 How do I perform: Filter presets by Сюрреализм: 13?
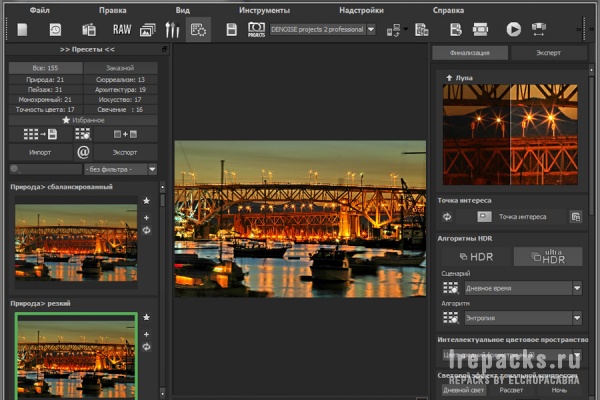coord(120,80)
